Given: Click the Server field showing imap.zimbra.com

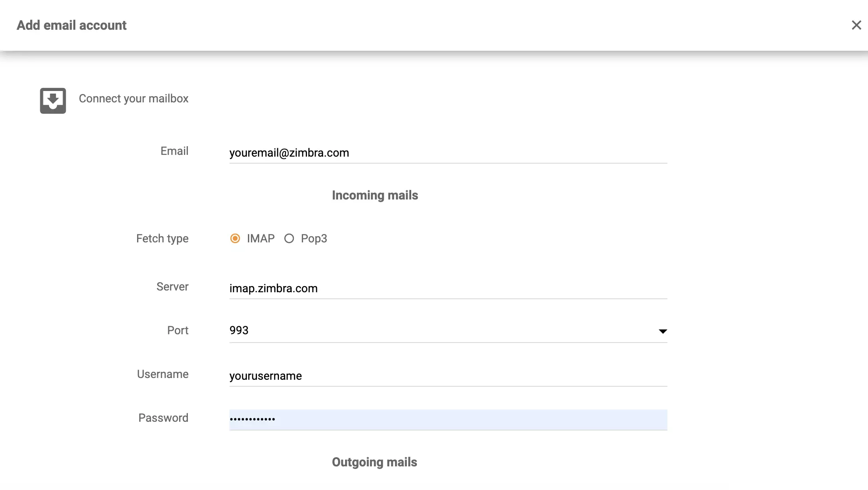Looking at the screenshot, I should 447,288.
